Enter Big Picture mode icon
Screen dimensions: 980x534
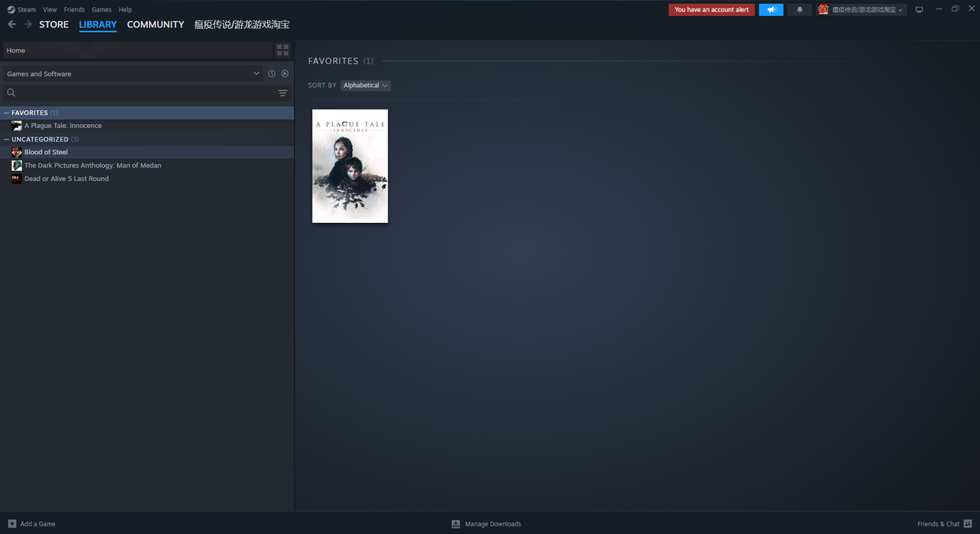920,10
